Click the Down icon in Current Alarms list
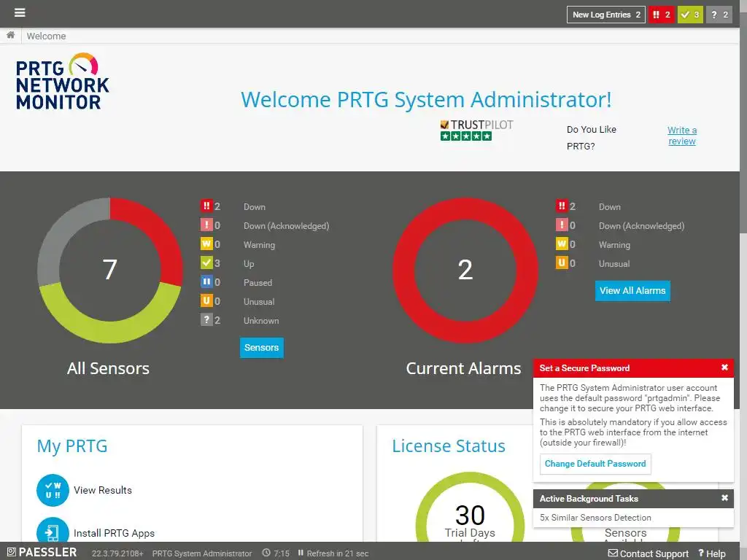747x560 pixels. point(562,206)
